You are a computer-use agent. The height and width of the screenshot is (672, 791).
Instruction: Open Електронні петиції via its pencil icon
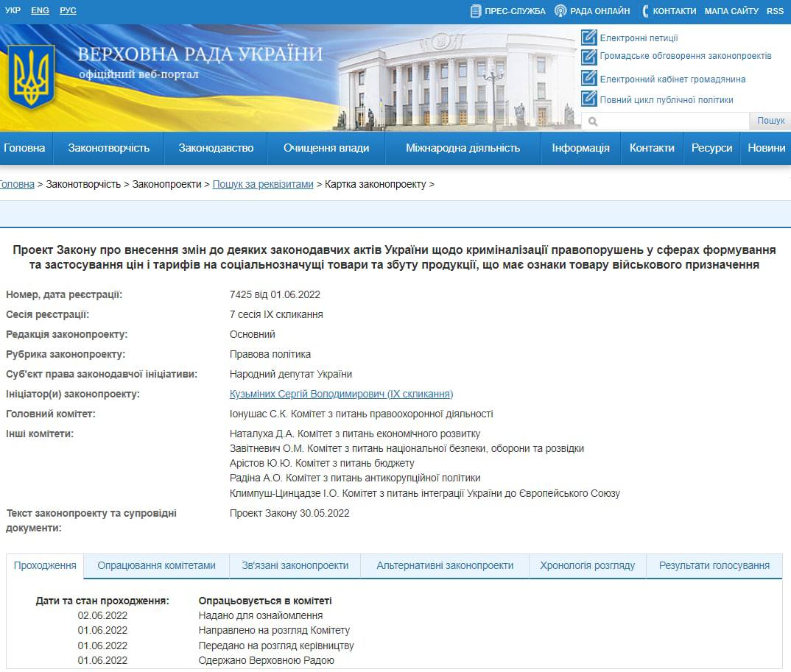tap(588, 38)
